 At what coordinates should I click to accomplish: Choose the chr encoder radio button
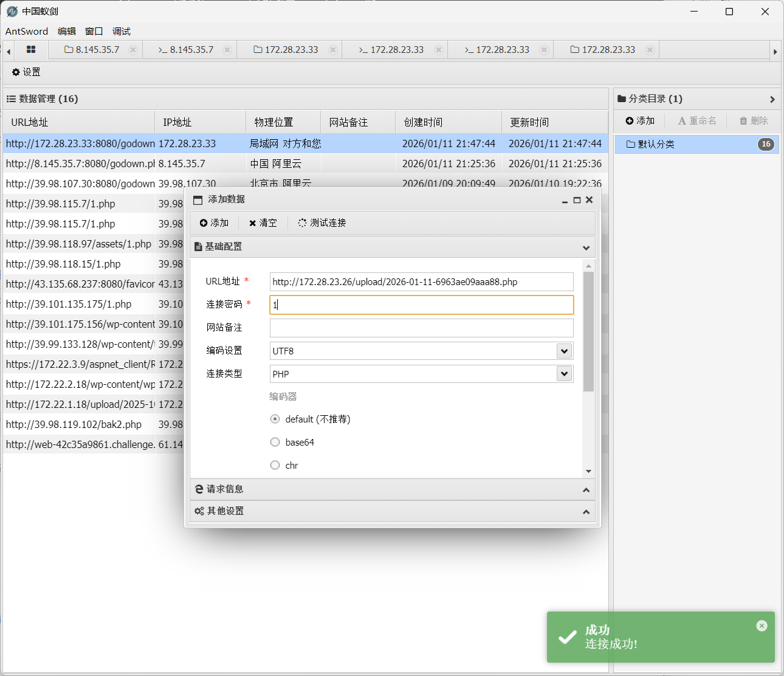coord(275,465)
